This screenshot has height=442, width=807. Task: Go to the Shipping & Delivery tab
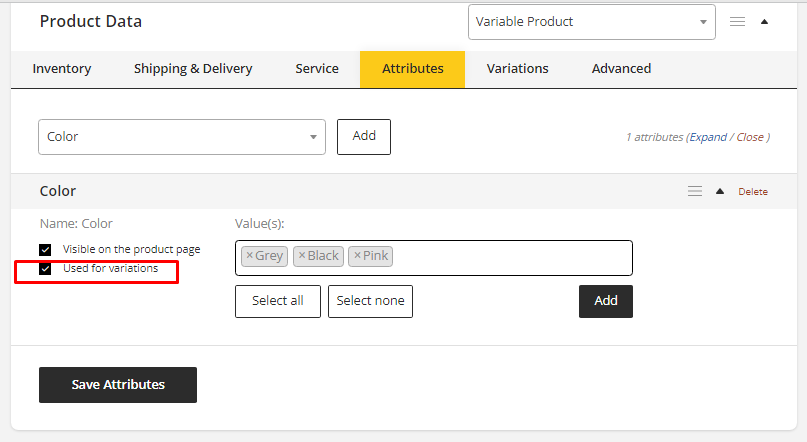[x=193, y=69]
